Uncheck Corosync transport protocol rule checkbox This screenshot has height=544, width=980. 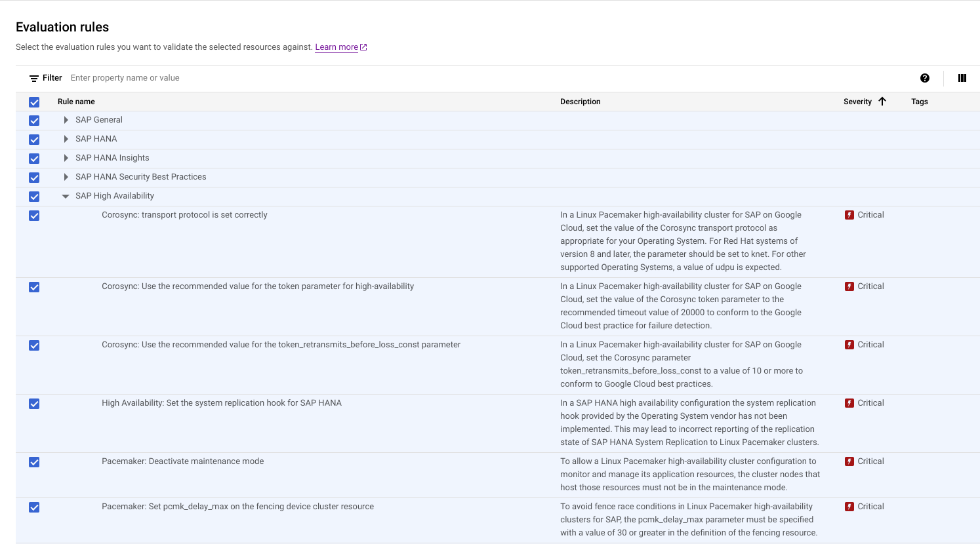coord(34,216)
